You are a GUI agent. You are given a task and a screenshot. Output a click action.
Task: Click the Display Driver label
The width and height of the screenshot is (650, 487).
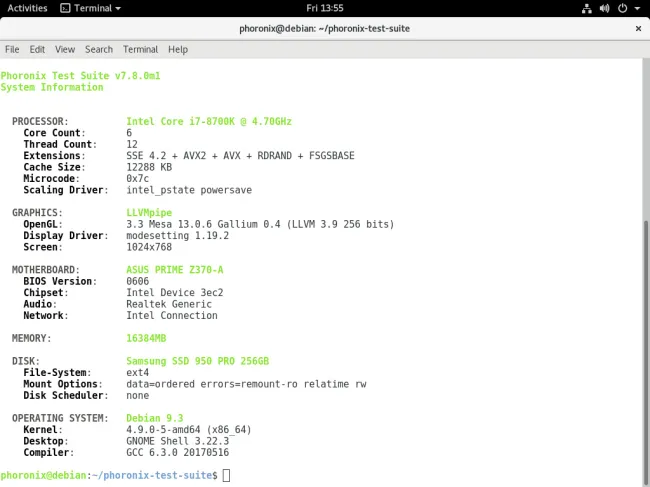tap(66, 235)
